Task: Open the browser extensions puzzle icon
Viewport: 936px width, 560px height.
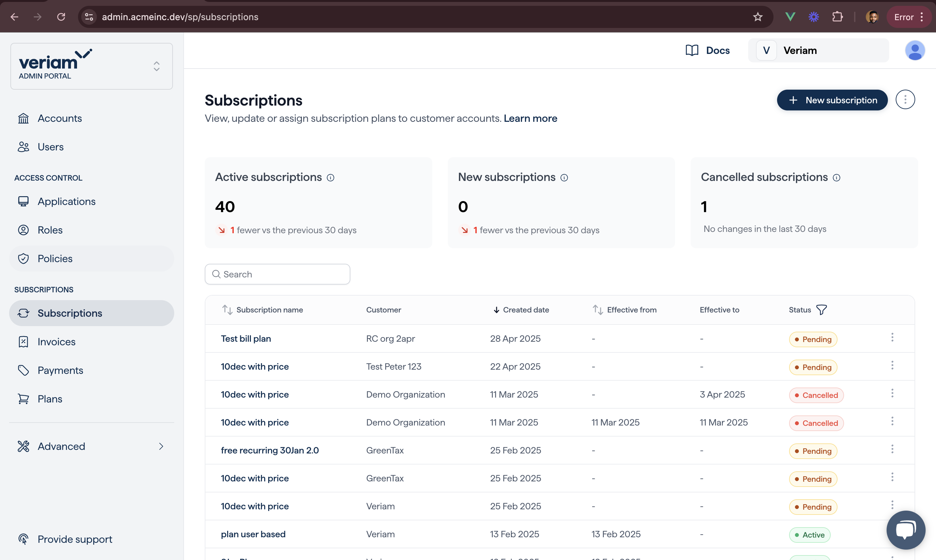Action: (837, 17)
